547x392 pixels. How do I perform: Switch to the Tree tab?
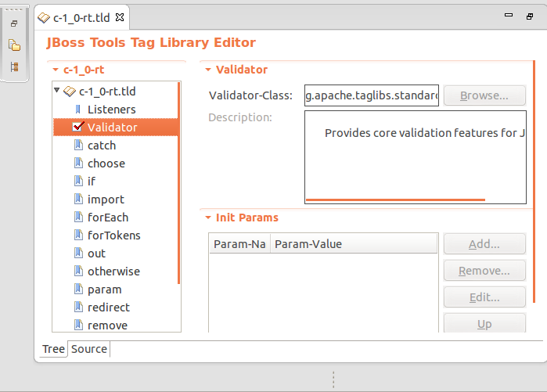[x=53, y=349]
